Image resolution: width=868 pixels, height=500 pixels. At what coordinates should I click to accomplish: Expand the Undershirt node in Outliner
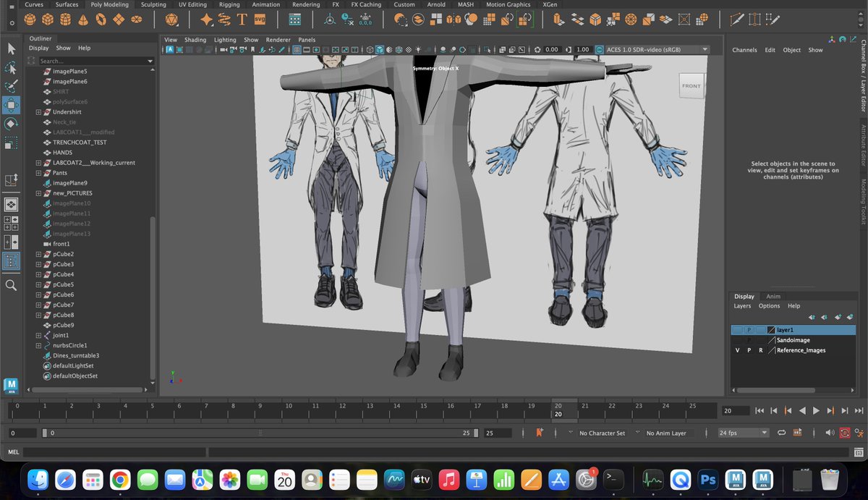coord(38,112)
